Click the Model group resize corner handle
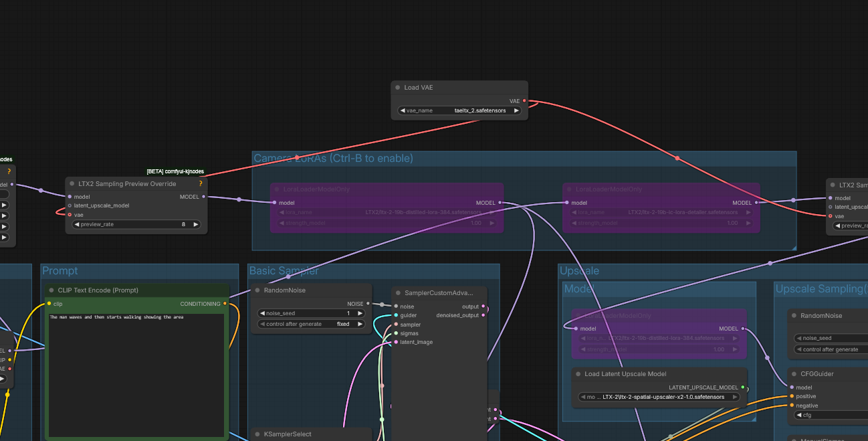Screen dimensions: 868x441 point(752,418)
